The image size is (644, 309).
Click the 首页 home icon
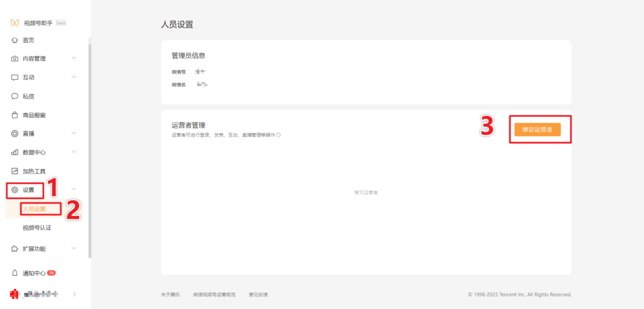(x=14, y=40)
